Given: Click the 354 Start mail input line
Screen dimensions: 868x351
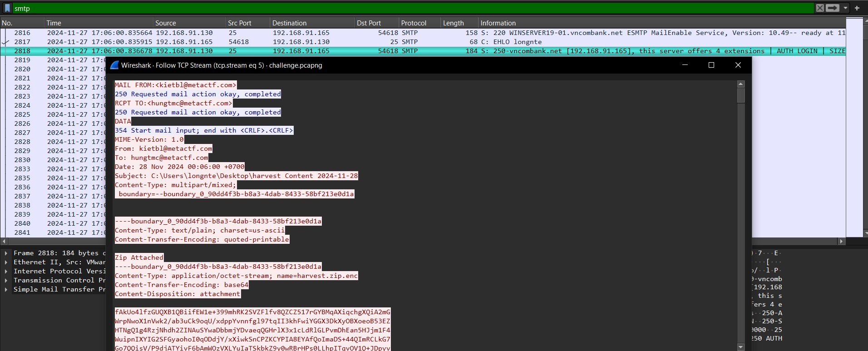Looking at the screenshot, I should click(x=204, y=130).
